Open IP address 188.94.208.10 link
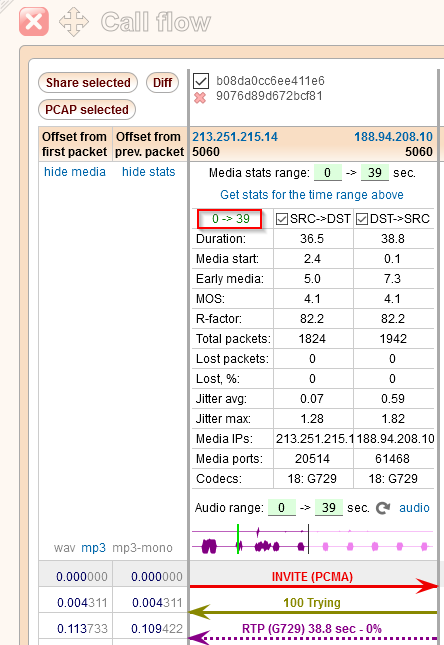 (x=393, y=137)
